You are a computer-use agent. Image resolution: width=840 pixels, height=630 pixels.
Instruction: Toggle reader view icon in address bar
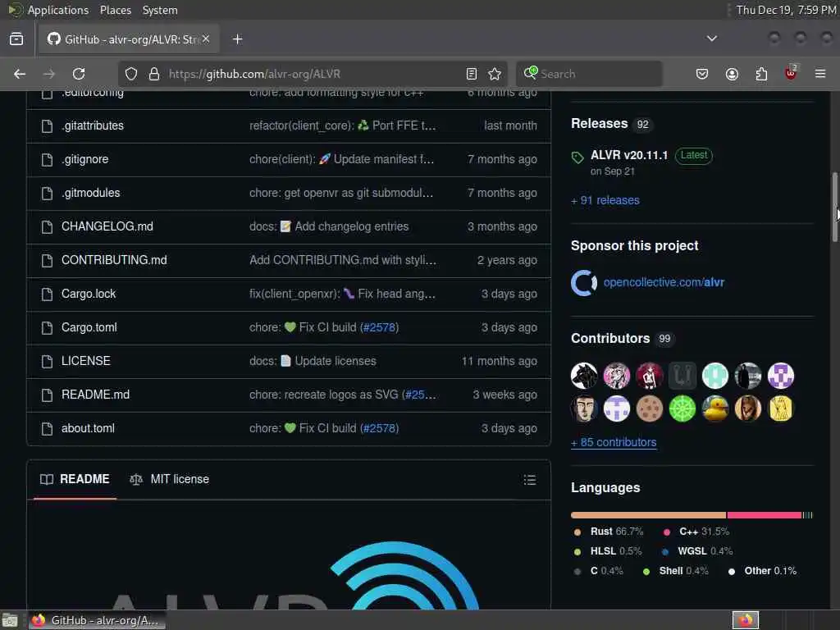[472, 74]
